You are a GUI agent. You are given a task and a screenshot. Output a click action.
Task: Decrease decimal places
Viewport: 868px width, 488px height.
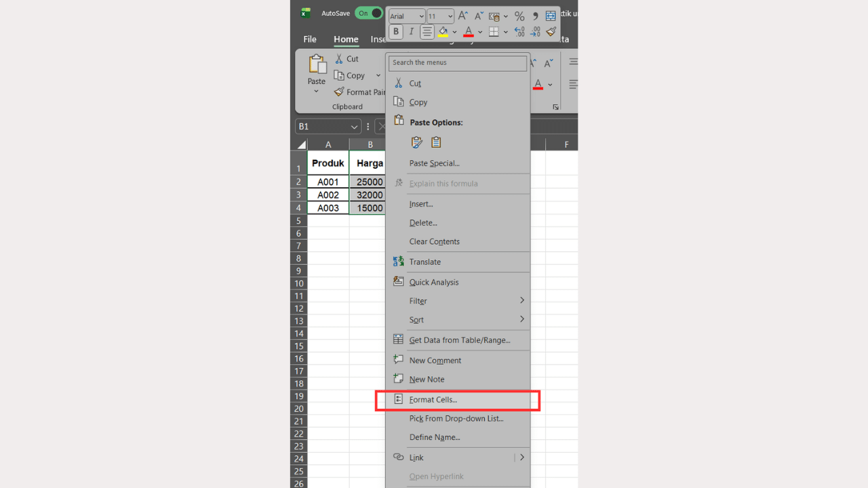point(534,31)
